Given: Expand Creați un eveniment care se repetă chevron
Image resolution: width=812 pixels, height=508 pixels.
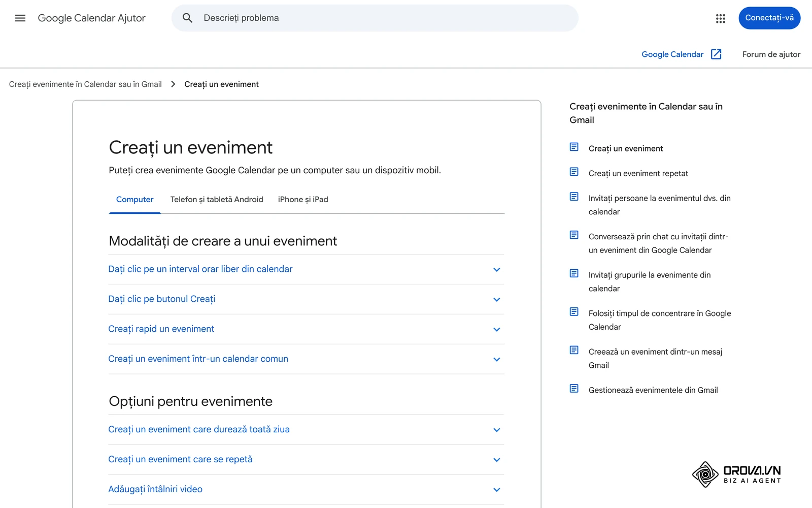Looking at the screenshot, I should (x=497, y=460).
